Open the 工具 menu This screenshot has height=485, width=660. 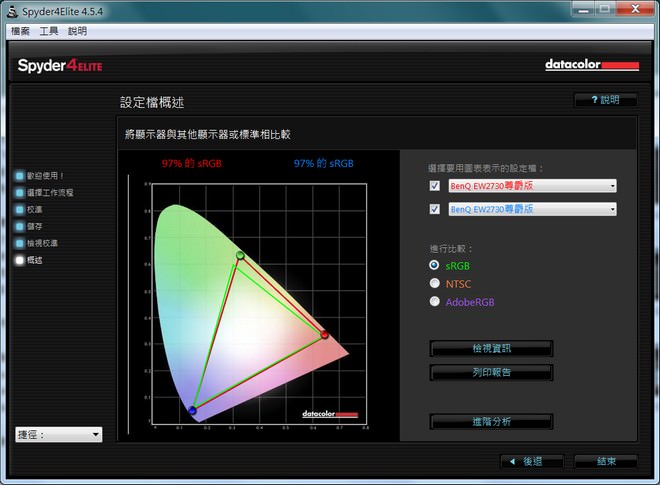pos(49,31)
